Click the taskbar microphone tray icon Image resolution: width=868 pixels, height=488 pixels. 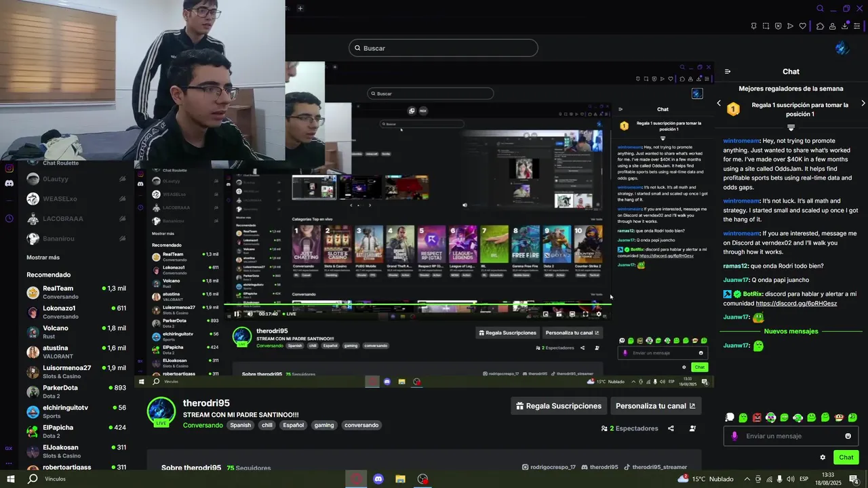(780, 479)
